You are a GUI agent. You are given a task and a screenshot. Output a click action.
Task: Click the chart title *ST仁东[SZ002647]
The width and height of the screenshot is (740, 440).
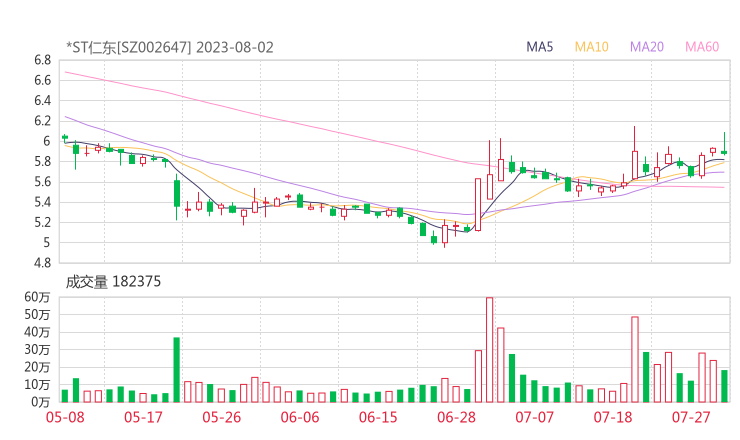coord(129,47)
